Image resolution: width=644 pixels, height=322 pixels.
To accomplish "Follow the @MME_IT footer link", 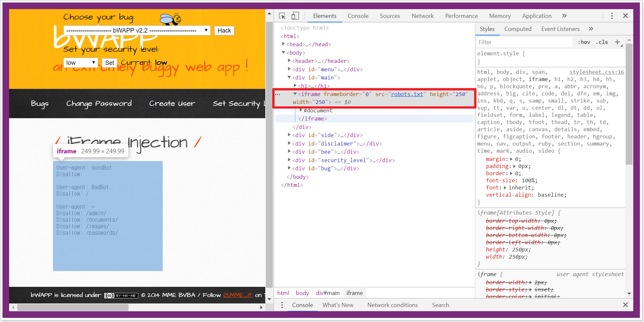I will (238, 295).
